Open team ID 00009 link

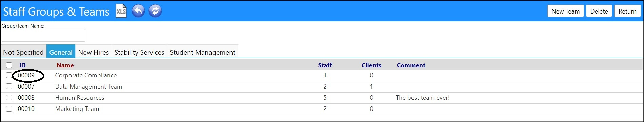point(26,75)
